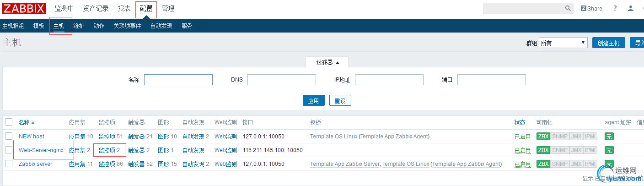
Task: Open 应用集 for NEW host
Action: 77,136
